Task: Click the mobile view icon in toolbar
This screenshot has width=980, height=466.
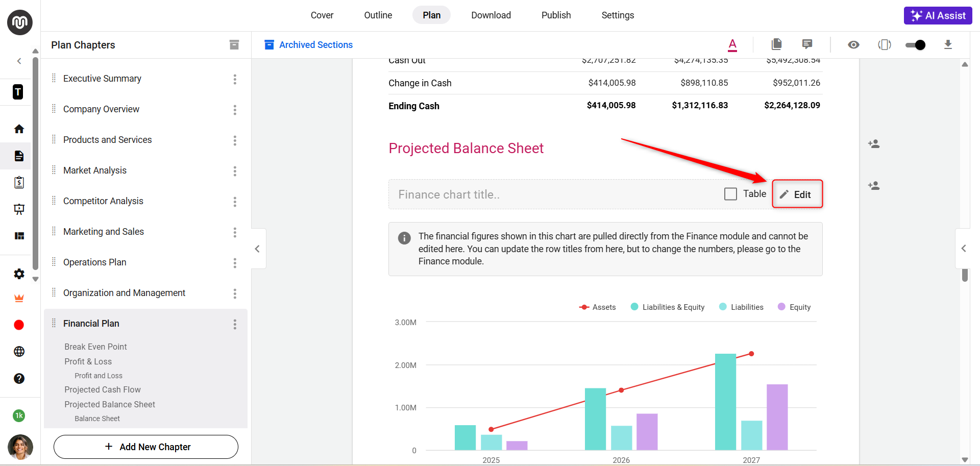Action: [885, 45]
